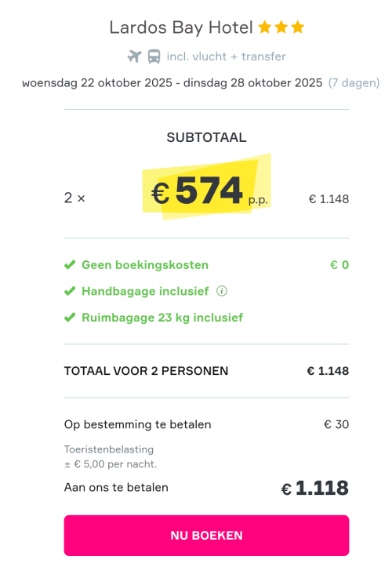Click the (7 dagen) duration label
392x567 pixels.
pos(354,83)
